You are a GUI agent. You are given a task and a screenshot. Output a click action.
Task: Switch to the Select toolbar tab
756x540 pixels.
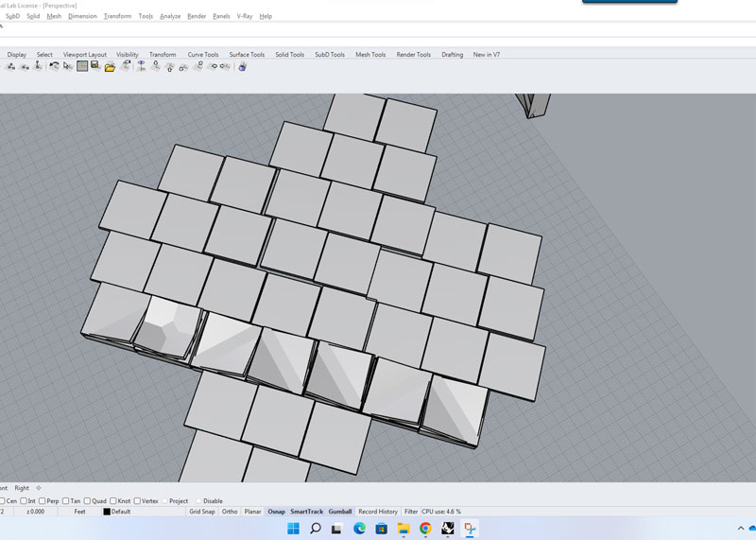coord(44,55)
